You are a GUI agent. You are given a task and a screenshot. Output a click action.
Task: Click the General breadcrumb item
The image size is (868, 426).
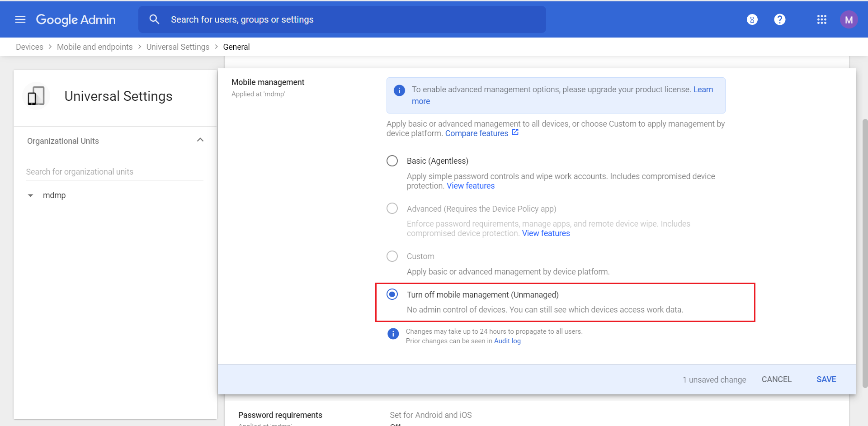click(236, 47)
